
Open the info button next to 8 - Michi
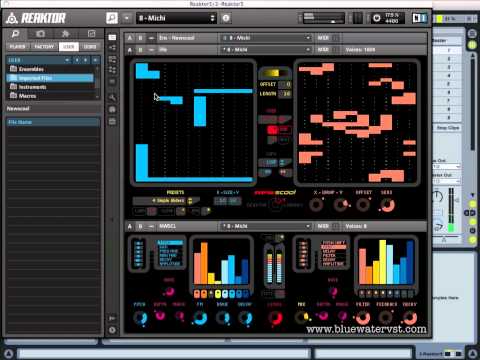click(x=226, y=18)
